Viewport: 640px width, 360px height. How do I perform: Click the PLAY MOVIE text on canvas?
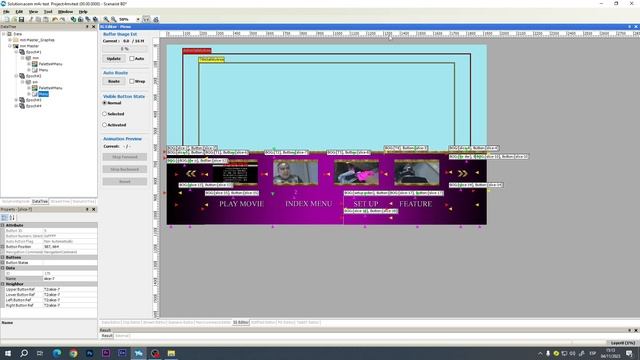(x=242, y=204)
